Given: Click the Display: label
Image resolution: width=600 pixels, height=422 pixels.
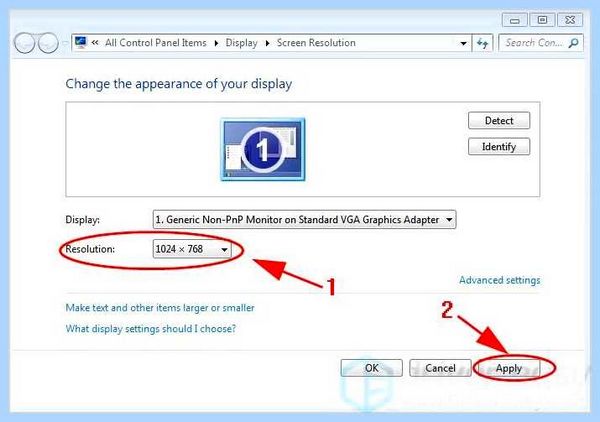Looking at the screenshot, I should click(83, 220).
